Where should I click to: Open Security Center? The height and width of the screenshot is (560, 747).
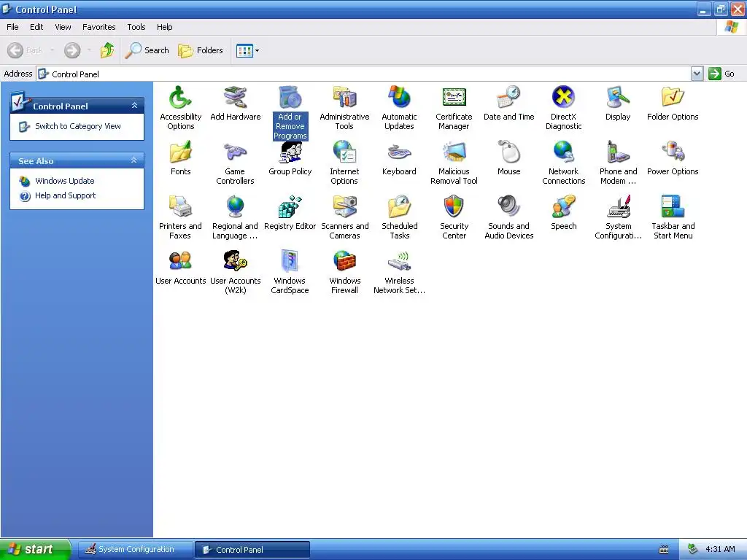point(454,217)
